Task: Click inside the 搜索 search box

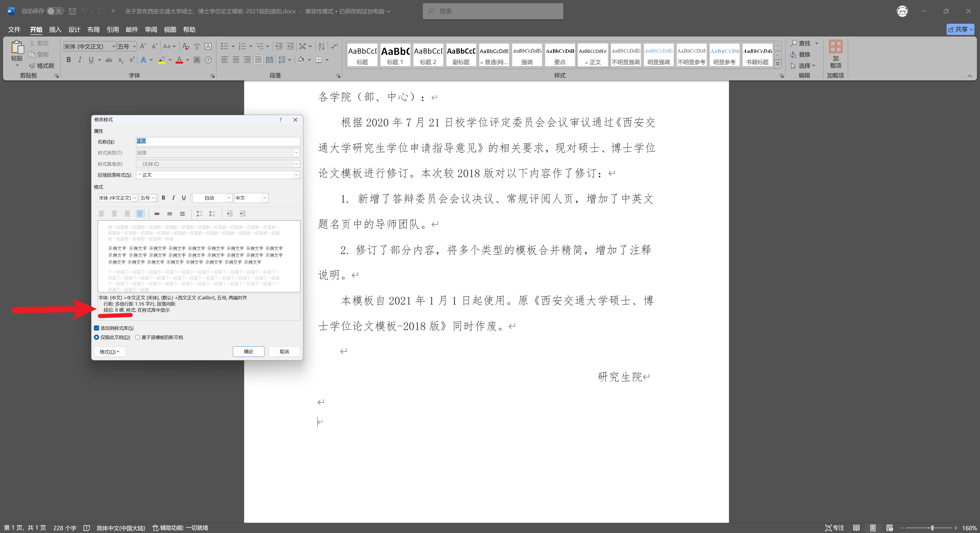Action: pos(493,11)
